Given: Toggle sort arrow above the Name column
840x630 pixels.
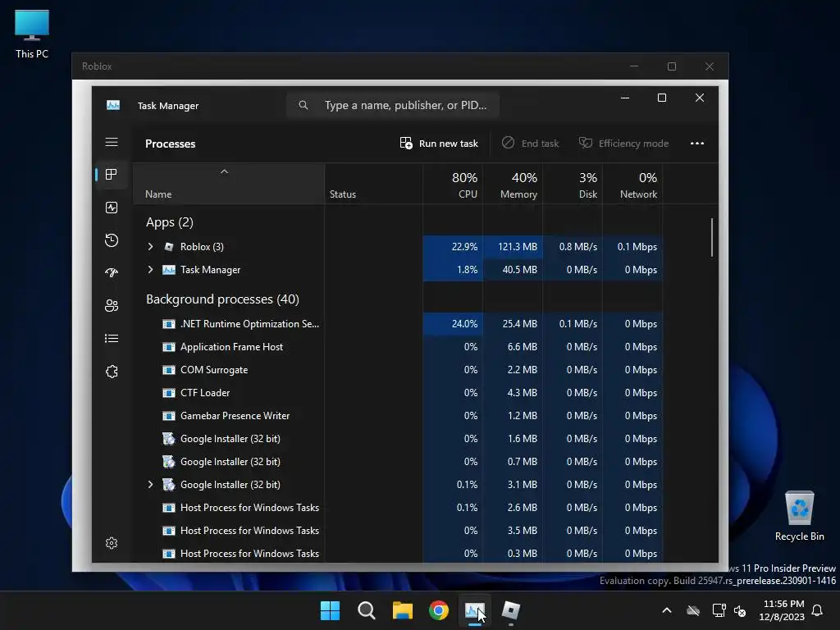Looking at the screenshot, I should click(x=225, y=171).
